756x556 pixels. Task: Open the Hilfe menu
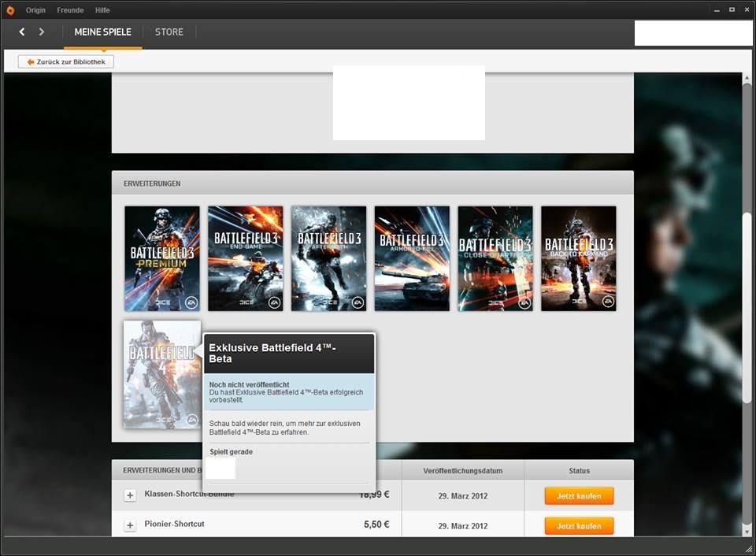click(102, 10)
